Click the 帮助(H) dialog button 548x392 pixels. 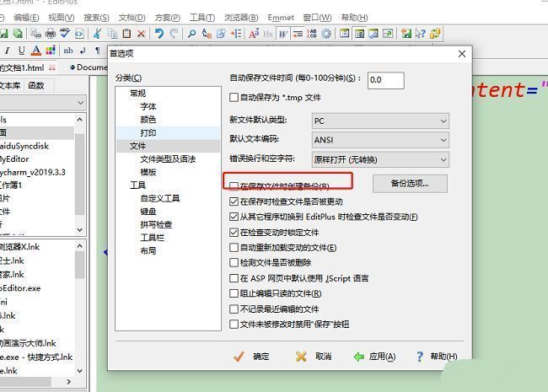click(x=437, y=357)
